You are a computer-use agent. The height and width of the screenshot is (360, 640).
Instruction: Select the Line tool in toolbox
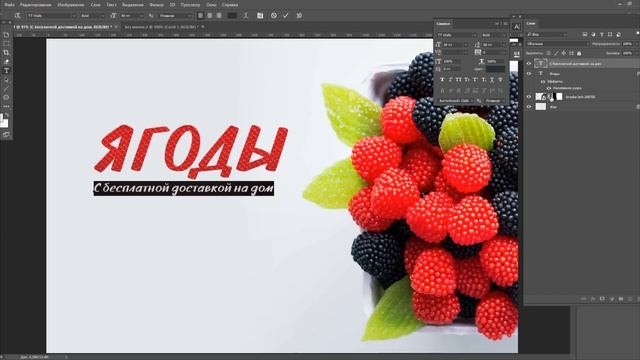click(x=6, y=89)
